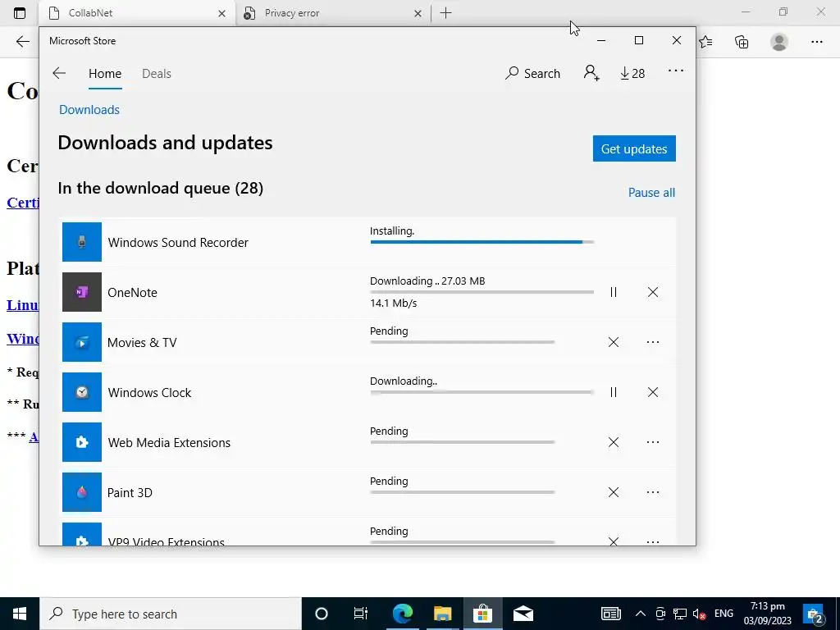Viewport: 840px width, 630px height.
Task: Click the taskbar clock showing 7:13 pm
Action: pyautogui.click(x=767, y=614)
